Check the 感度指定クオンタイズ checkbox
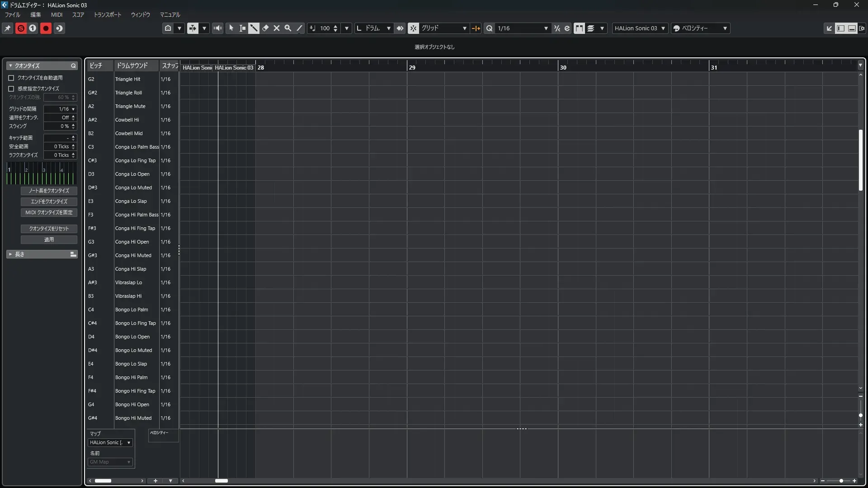The height and width of the screenshot is (488, 868). 11,89
